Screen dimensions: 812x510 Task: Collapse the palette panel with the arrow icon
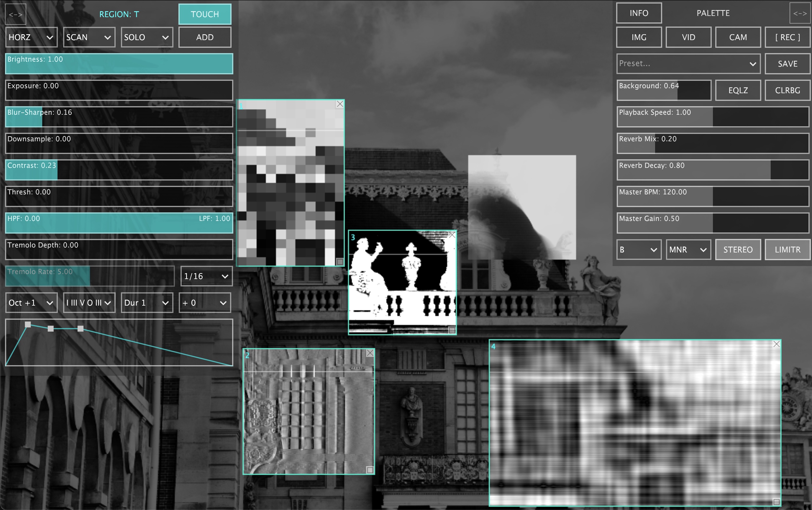[800, 14]
